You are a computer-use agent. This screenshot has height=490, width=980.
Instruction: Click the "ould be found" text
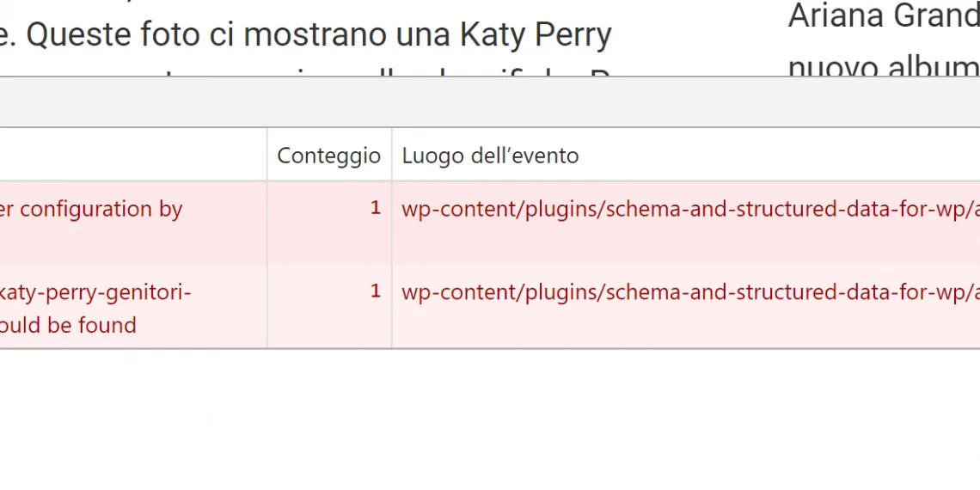pyautogui.click(x=69, y=325)
